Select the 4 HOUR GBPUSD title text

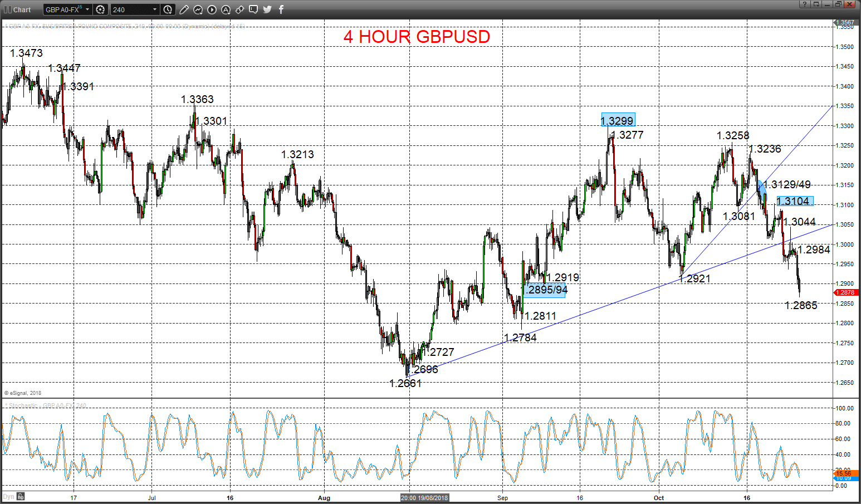tap(417, 37)
